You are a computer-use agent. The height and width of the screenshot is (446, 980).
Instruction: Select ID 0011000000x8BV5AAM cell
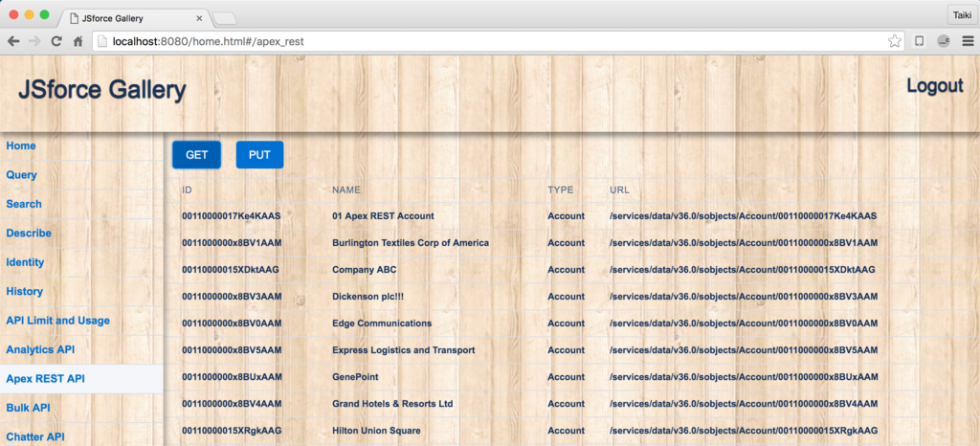[232, 350]
